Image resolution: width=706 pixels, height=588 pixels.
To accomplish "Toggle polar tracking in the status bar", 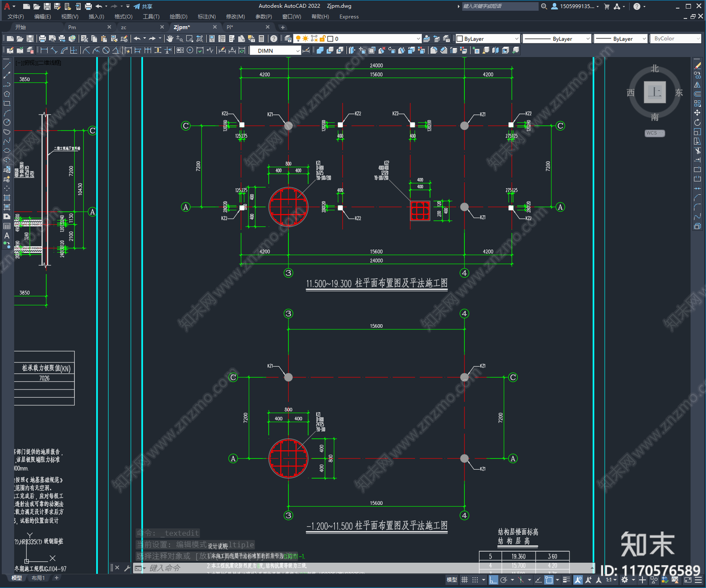I will tap(504, 580).
